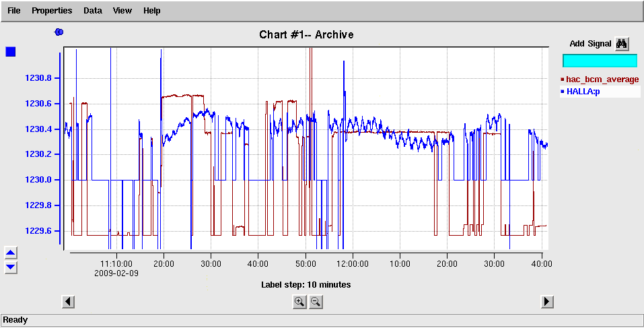Image resolution: width=644 pixels, height=328 pixels.
Task: Click the cyan signal name input field
Action: tap(600, 61)
